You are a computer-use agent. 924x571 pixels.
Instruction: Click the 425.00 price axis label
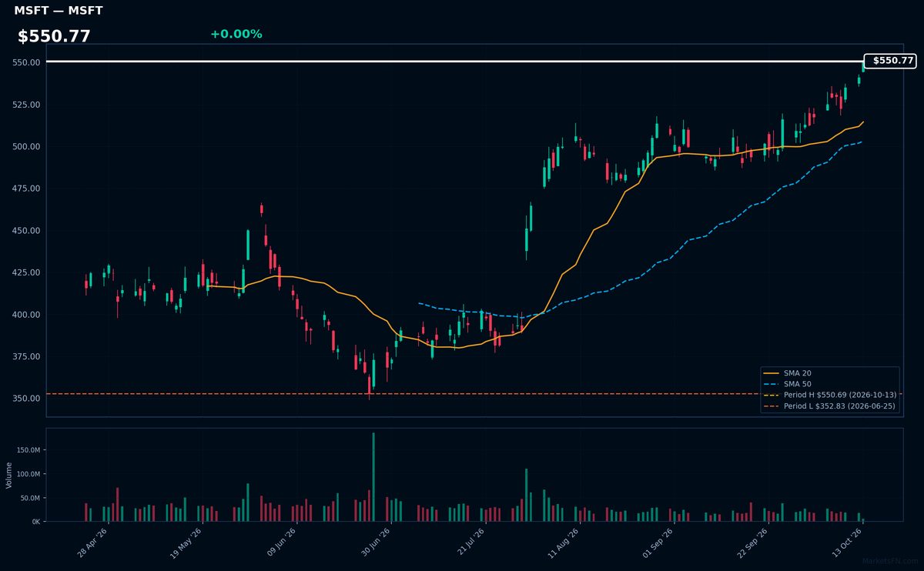pyautogui.click(x=27, y=272)
